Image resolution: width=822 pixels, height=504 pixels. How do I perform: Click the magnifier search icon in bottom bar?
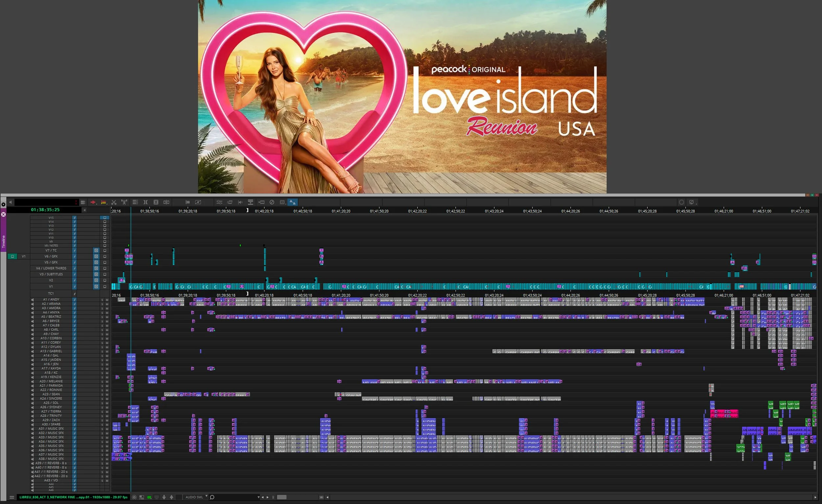click(212, 497)
